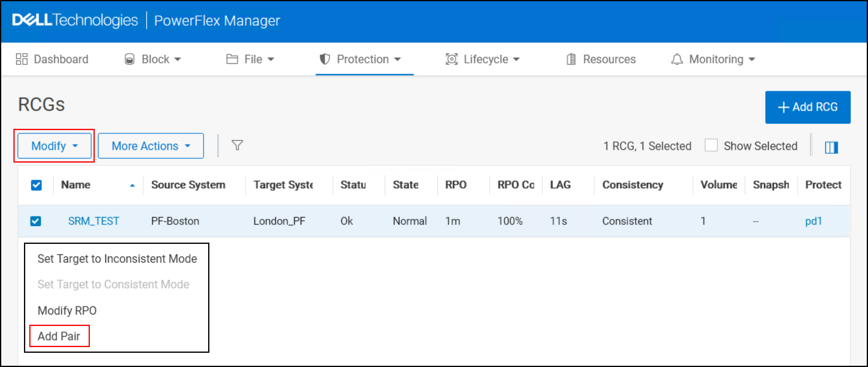Open the SRM_TEST link
The height and width of the screenshot is (367, 868).
coord(94,221)
